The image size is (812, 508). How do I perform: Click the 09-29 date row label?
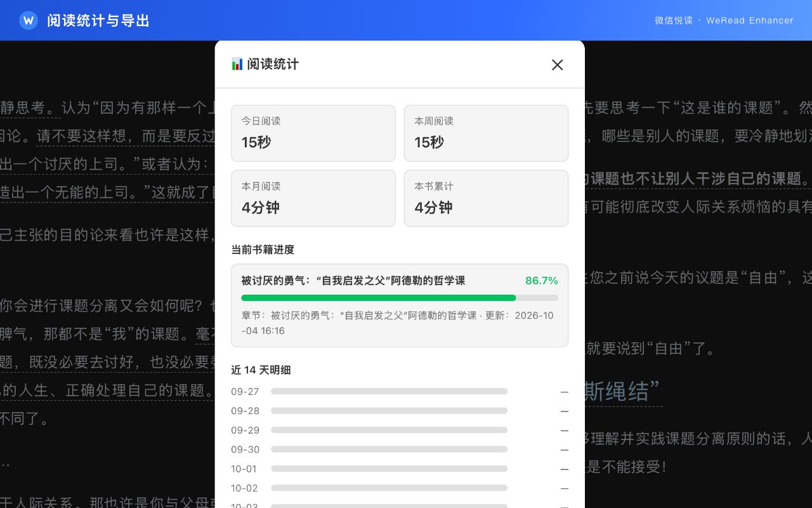click(245, 430)
